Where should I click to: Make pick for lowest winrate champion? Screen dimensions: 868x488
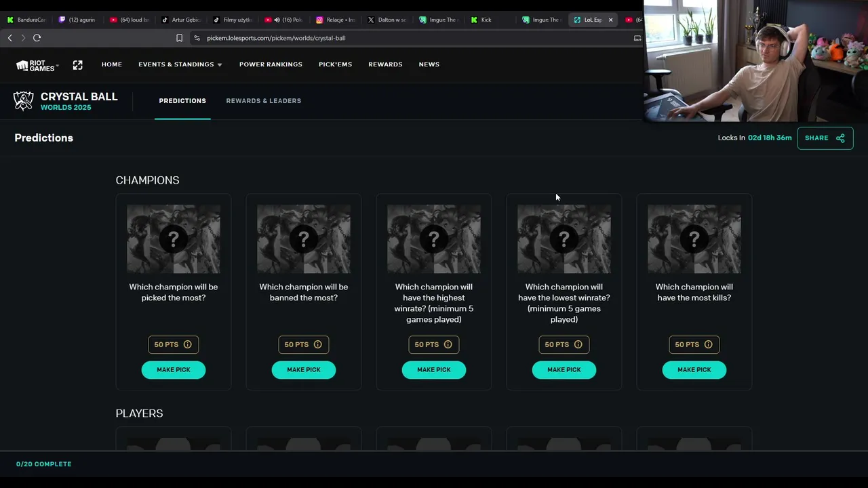click(564, 369)
